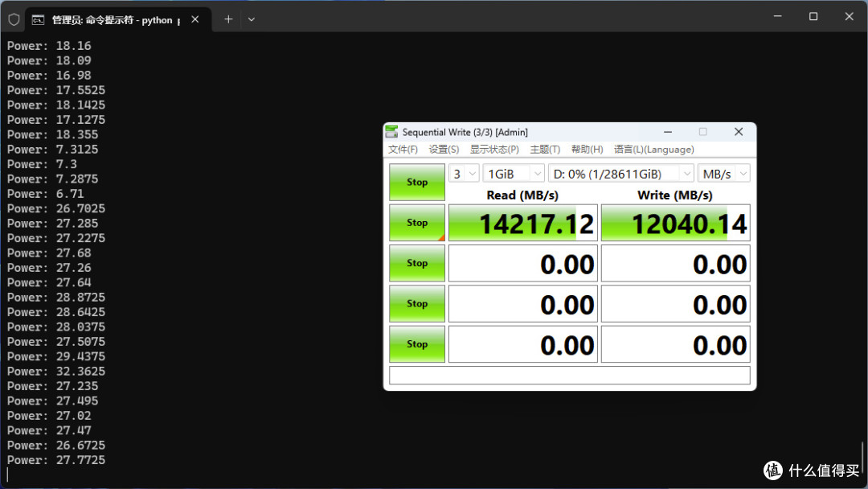Click the CrystalDiskMark title bar icon
The height and width of the screenshot is (489, 868).
392,132
